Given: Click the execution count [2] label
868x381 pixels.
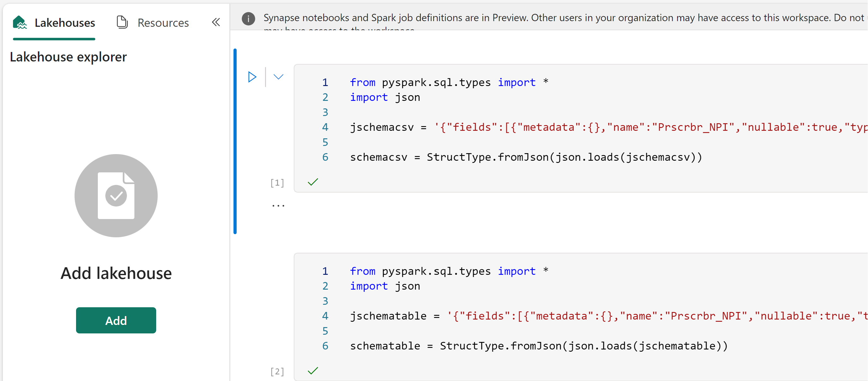Looking at the screenshot, I should tap(277, 372).
